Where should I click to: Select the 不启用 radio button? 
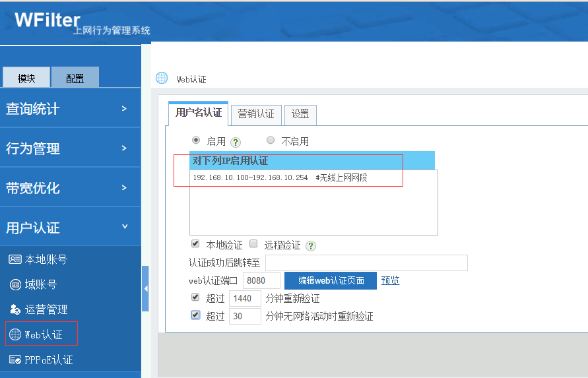pos(271,141)
